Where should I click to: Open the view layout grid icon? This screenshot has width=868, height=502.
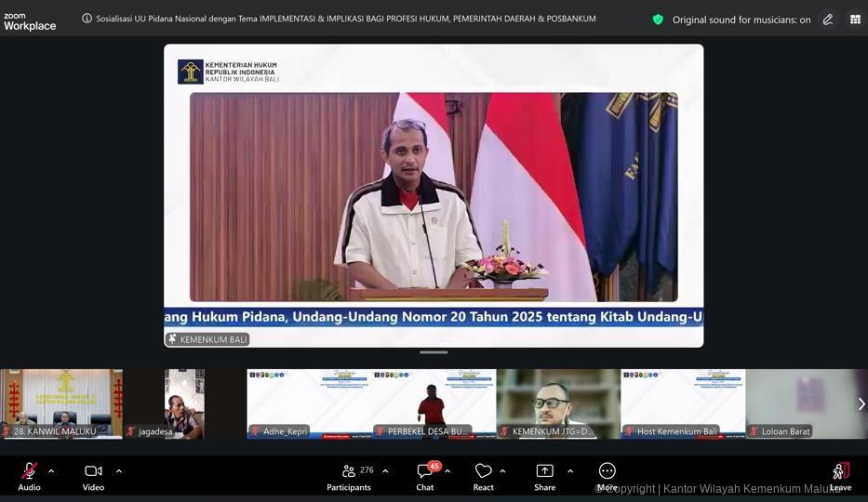tap(855, 20)
